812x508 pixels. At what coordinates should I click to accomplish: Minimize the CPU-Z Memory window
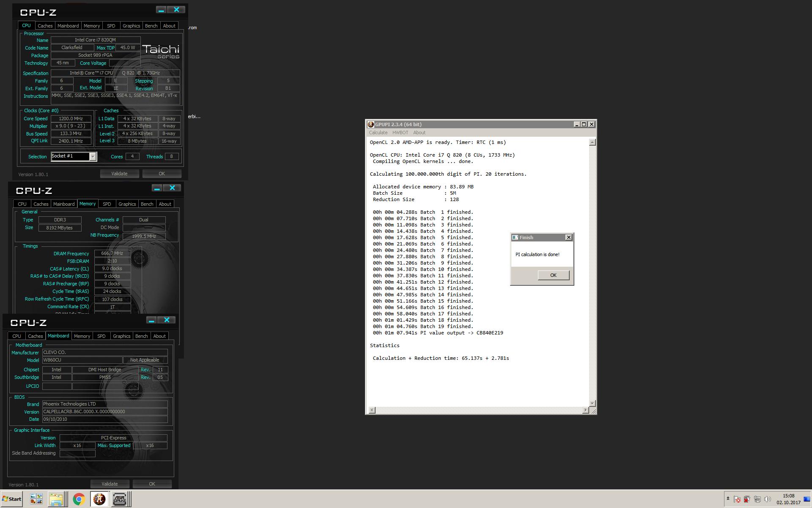(x=157, y=188)
